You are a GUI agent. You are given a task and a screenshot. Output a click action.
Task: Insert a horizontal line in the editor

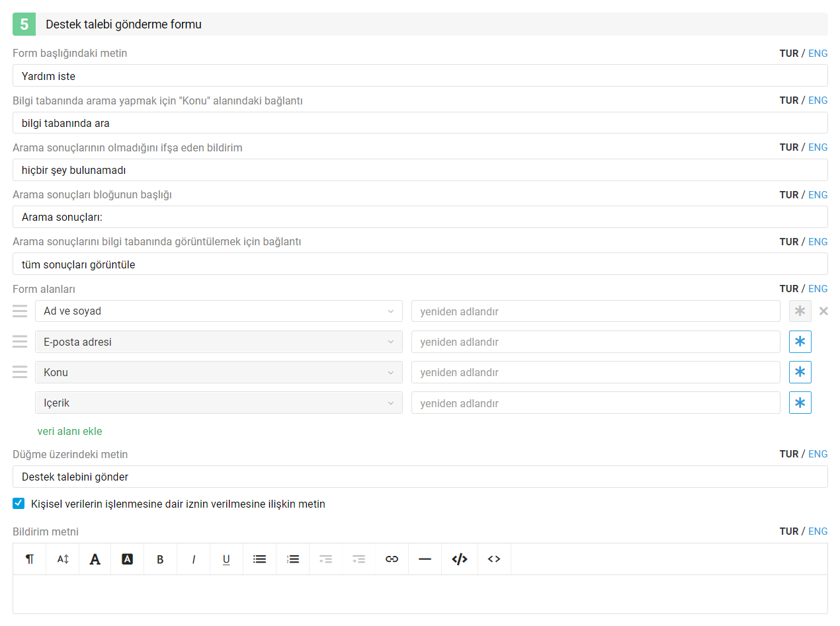[425, 559]
